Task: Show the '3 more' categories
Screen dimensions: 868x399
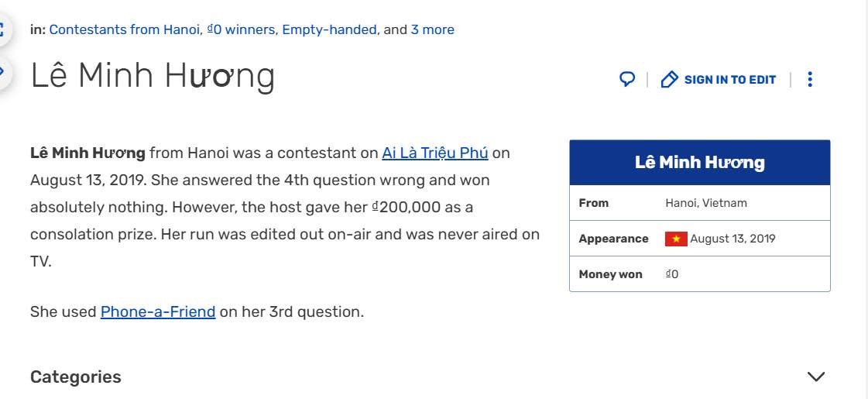Action: click(x=432, y=29)
